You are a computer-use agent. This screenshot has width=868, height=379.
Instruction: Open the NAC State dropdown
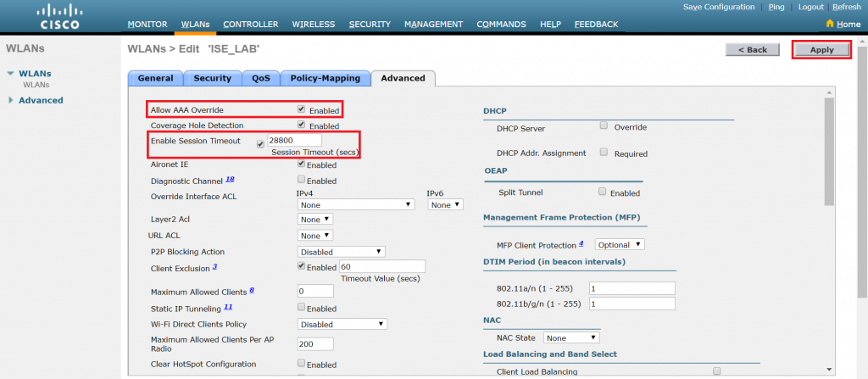point(571,337)
